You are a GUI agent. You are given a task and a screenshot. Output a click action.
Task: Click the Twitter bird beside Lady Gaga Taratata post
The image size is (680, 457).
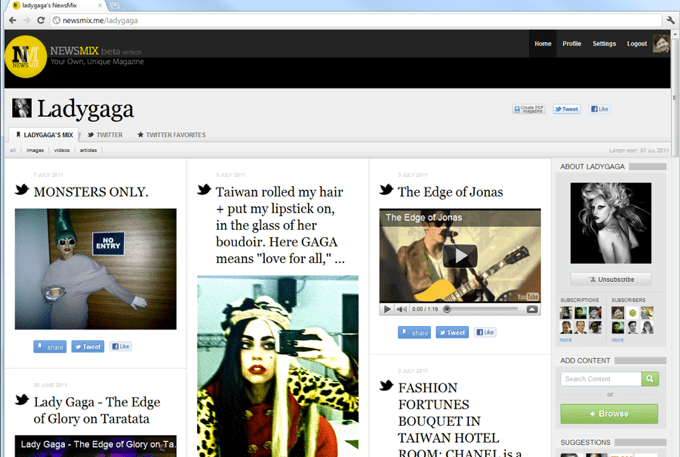22,399
